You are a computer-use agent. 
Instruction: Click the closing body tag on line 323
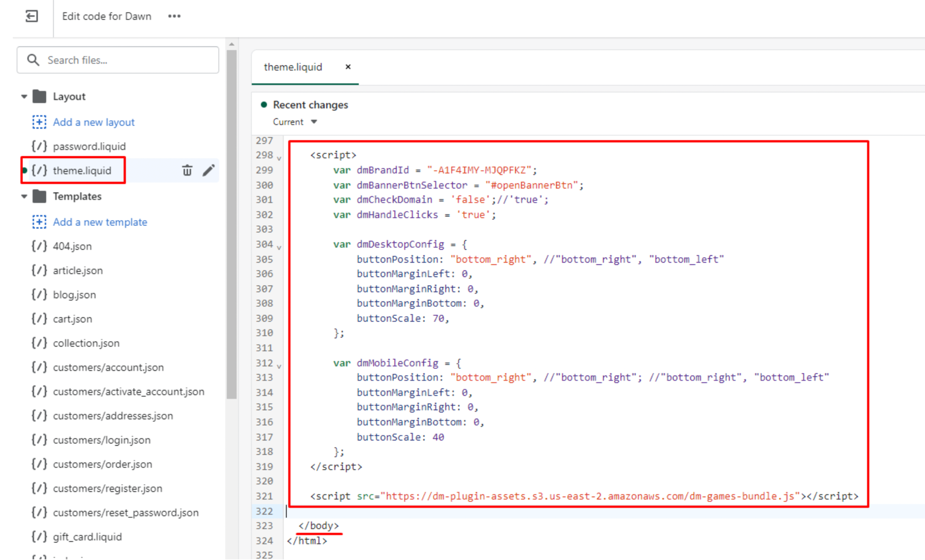coord(318,526)
